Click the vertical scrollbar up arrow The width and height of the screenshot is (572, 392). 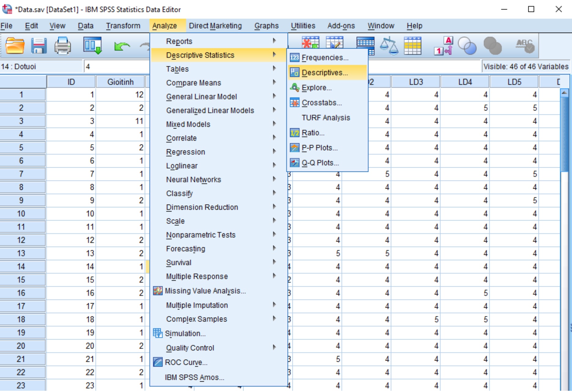(564, 93)
